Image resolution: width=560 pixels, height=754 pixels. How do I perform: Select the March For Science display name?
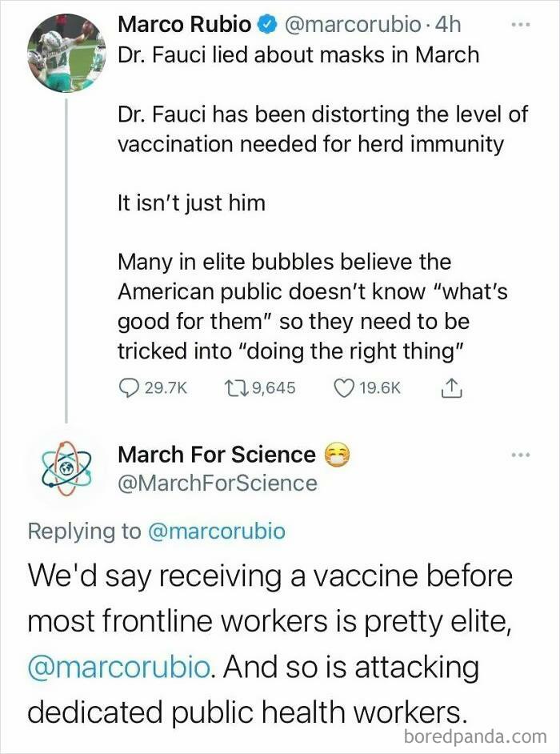click(x=214, y=454)
